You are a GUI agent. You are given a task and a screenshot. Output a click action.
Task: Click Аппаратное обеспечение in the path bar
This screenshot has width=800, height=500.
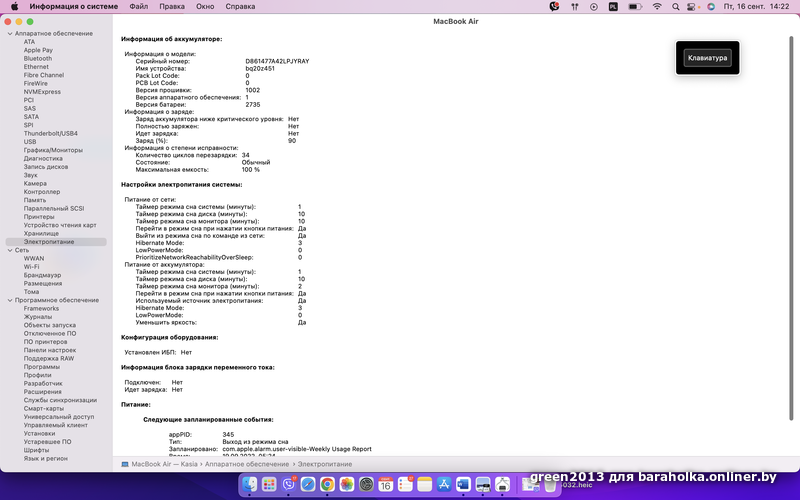pos(247,464)
